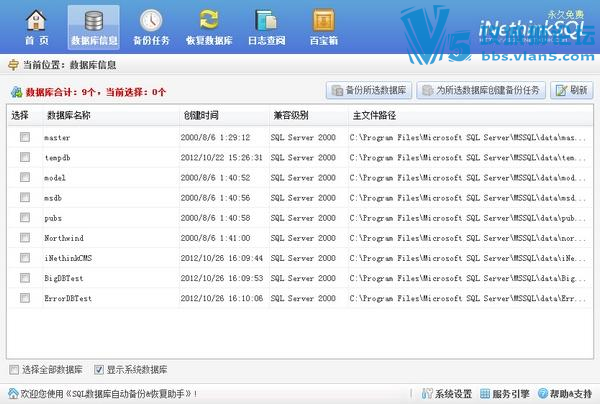Select the model database name

(55, 178)
